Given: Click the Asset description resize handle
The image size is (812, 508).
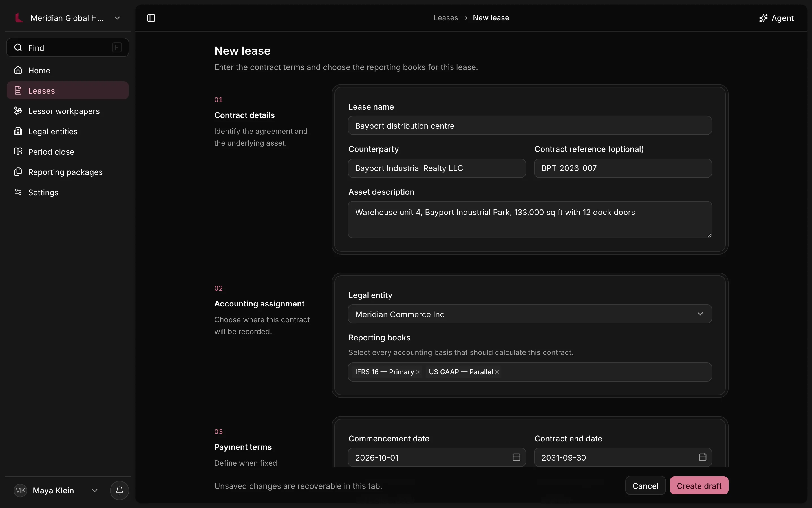Looking at the screenshot, I should pyautogui.click(x=709, y=235).
